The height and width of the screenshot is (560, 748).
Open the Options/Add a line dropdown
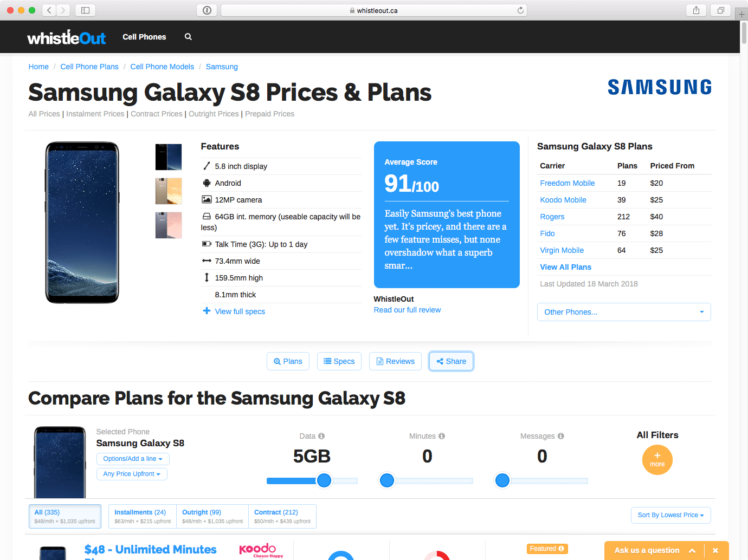tap(133, 459)
